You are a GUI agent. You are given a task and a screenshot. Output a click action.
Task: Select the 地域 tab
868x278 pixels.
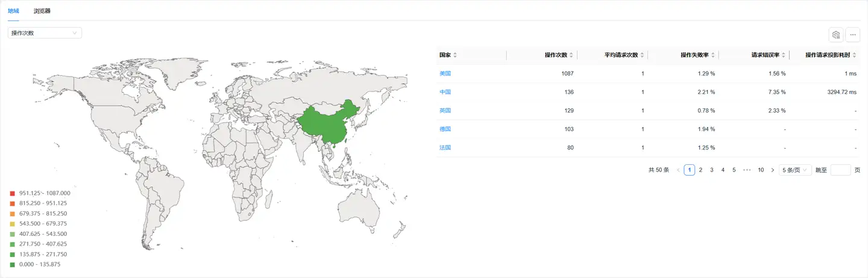coord(13,11)
